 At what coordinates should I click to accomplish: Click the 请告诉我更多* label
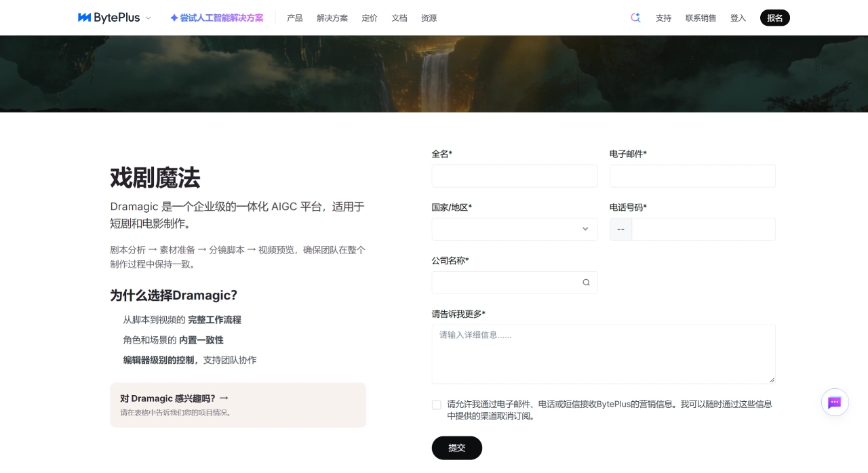458,314
